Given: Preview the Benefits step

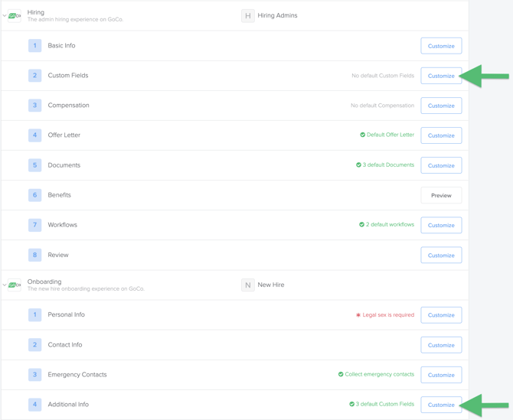Looking at the screenshot, I should click(x=441, y=195).
